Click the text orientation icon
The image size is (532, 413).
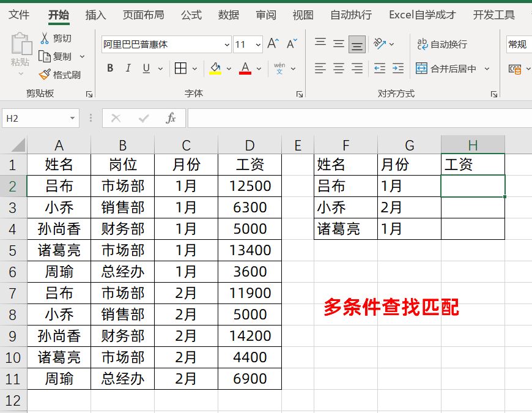(x=380, y=44)
